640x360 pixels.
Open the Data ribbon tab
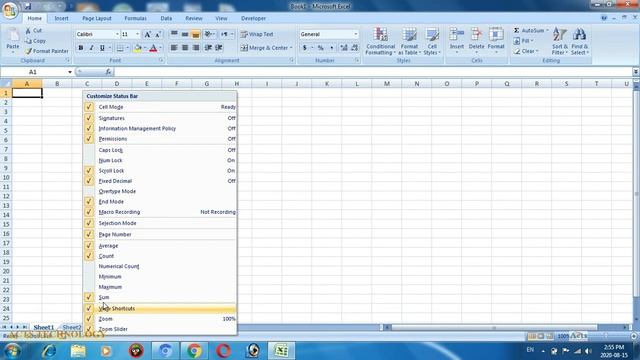coord(166,18)
